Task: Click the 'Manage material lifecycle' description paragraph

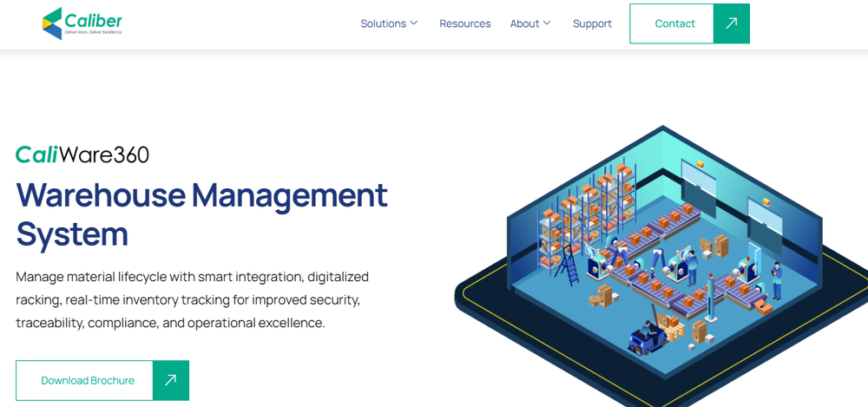Action: tap(192, 299)
